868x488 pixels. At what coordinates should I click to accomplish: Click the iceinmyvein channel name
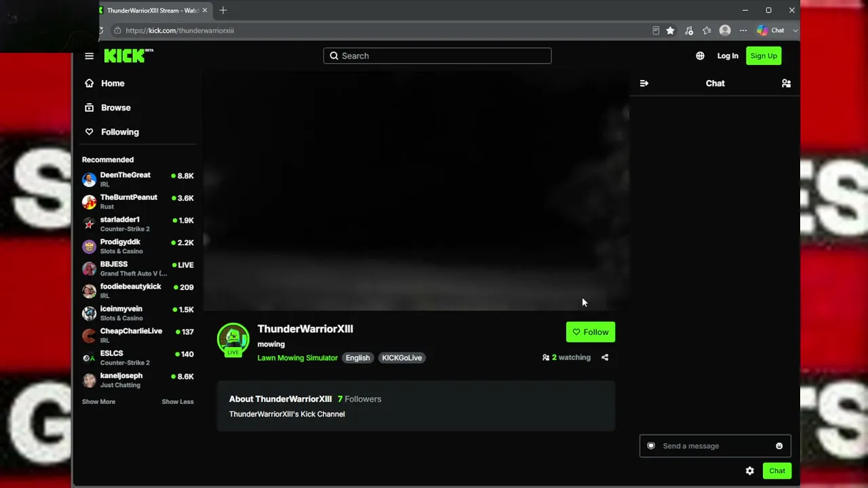(x=121, y=309)
